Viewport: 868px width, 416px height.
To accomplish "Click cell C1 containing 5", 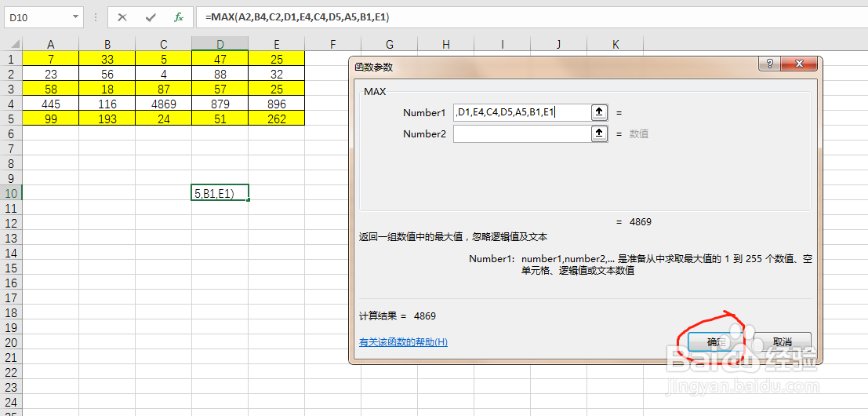I will point(164,59).
